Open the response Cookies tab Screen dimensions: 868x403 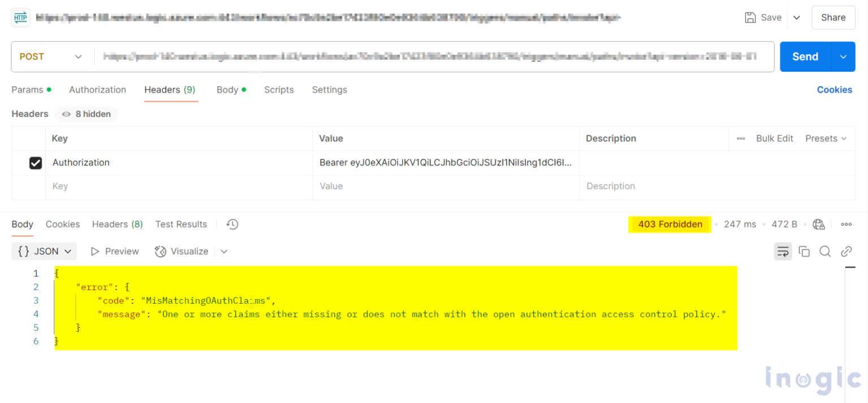63,224
